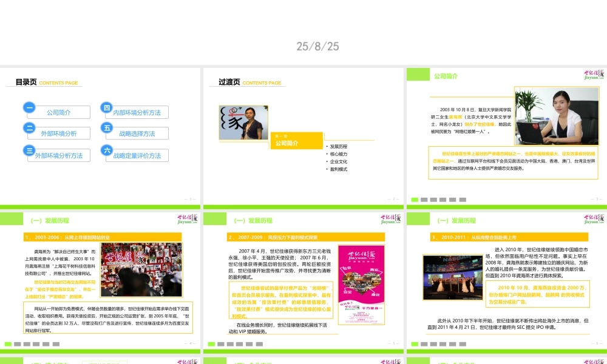This screenshot has width=607, height=364.
Task: Select the 公司简介 box in the contents slide
Action: [59, 112]
